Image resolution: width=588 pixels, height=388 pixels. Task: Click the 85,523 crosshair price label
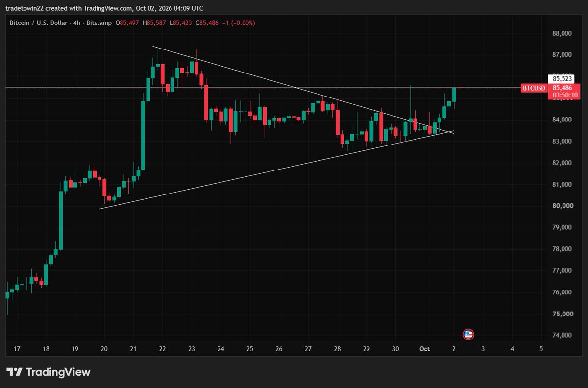point(563,78)
